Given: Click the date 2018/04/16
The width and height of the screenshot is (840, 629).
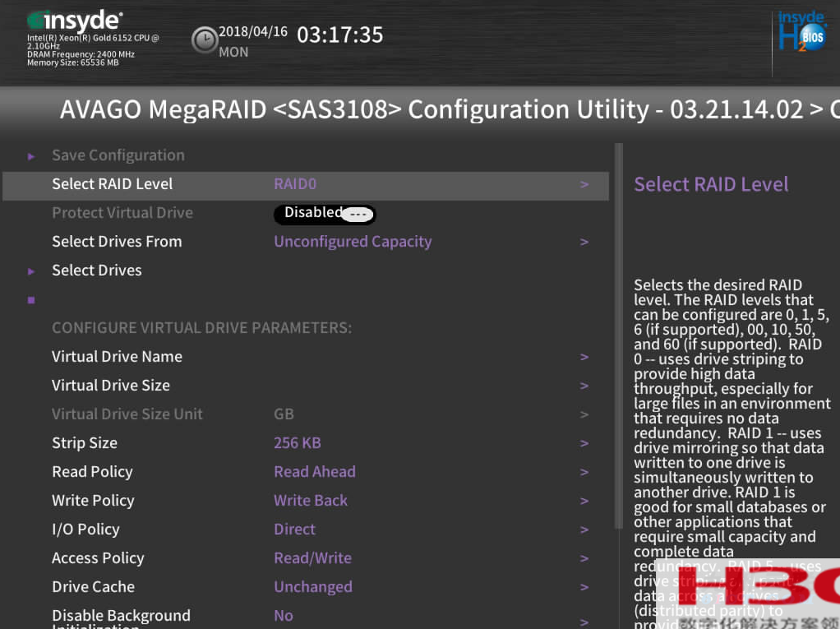Looking at the screenshot, I should pos(253,31).
